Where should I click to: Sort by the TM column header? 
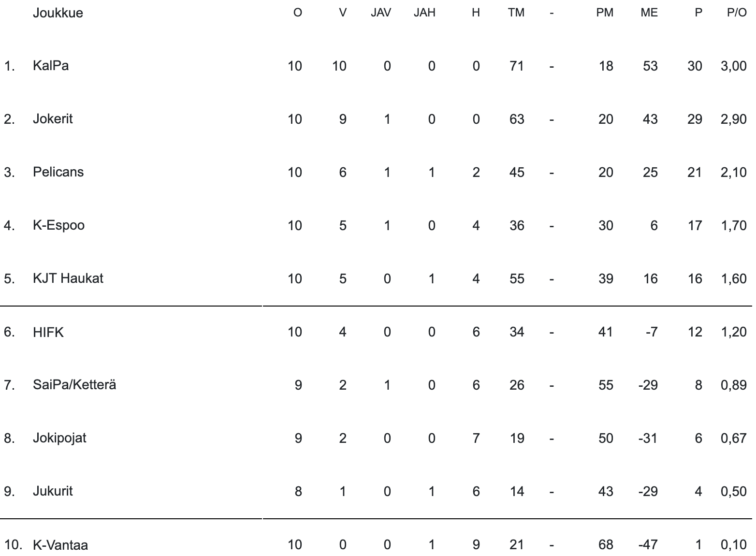pos(516,13)
